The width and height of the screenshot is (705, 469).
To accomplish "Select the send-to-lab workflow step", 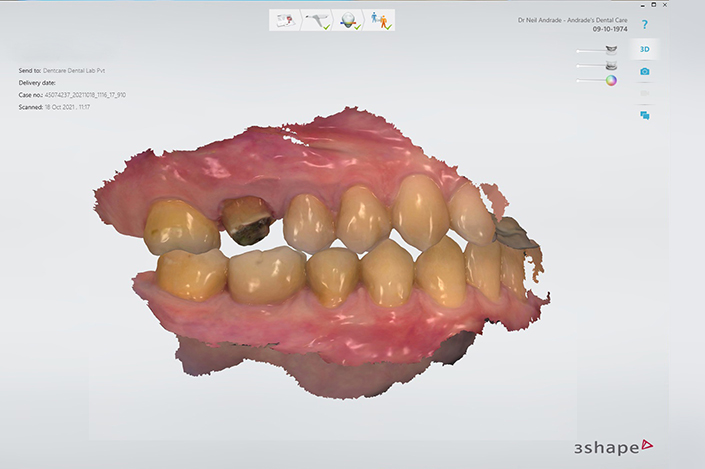I will (380, 21).
